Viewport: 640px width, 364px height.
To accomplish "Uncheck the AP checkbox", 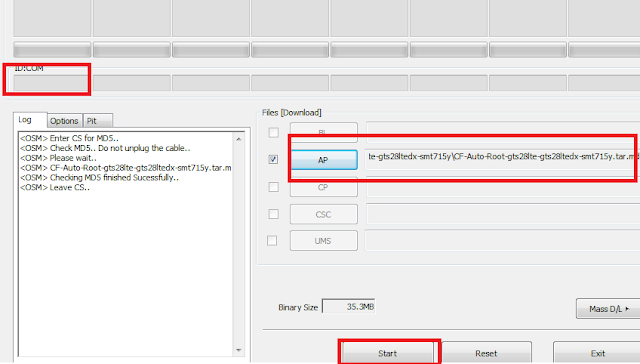I will pyautogui.click(x=273, y=160).
